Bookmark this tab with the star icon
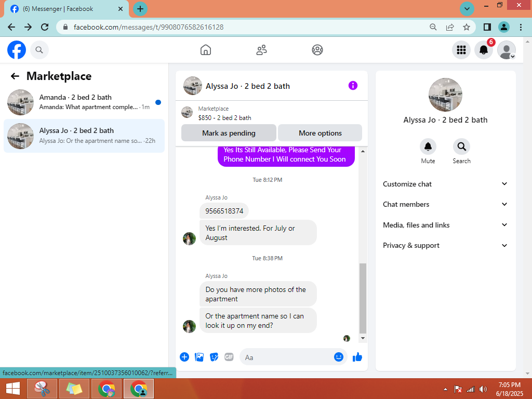The image size is (532, 399). click(x=467, y=27)
